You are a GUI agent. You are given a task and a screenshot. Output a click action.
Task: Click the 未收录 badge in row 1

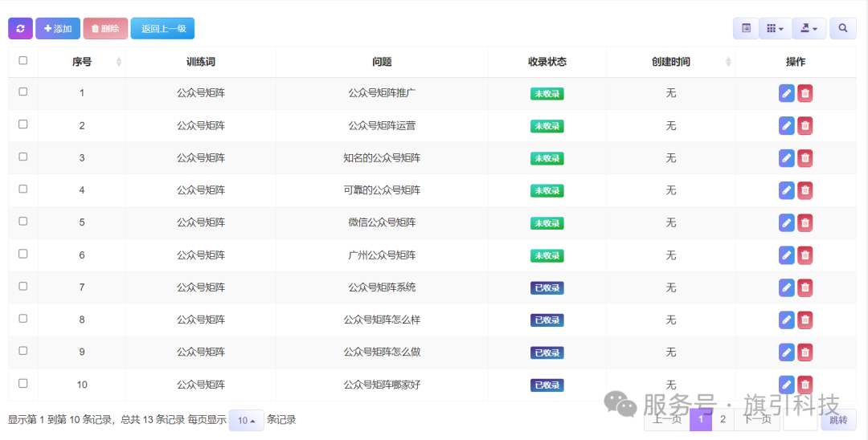547,94
